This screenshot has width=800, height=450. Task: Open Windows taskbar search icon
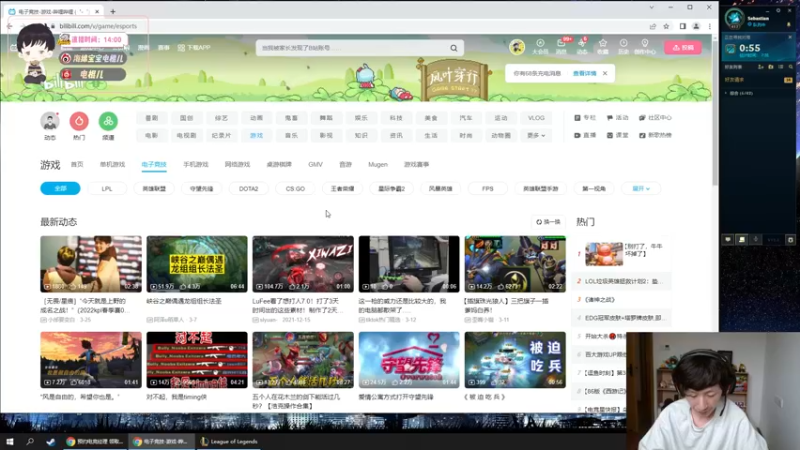coord(30,441)
